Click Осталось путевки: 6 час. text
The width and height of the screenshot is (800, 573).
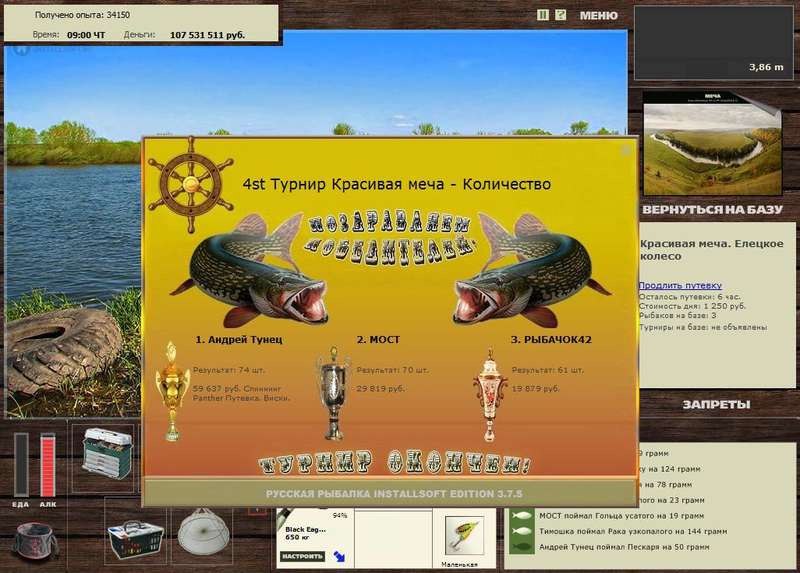click(x=689, y=296)
